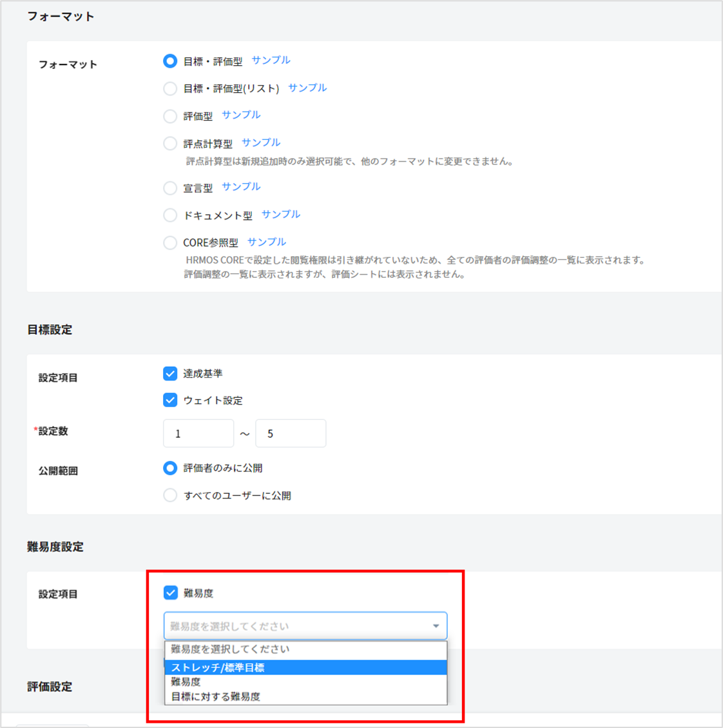This screenshot has width=723, height=728.
Task: Select the 目標・評価型(リスト) radio option
Action: tap(170, 88)
